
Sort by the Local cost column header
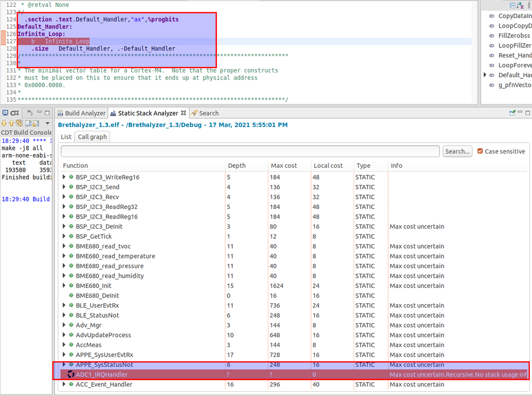coord(328,165)
